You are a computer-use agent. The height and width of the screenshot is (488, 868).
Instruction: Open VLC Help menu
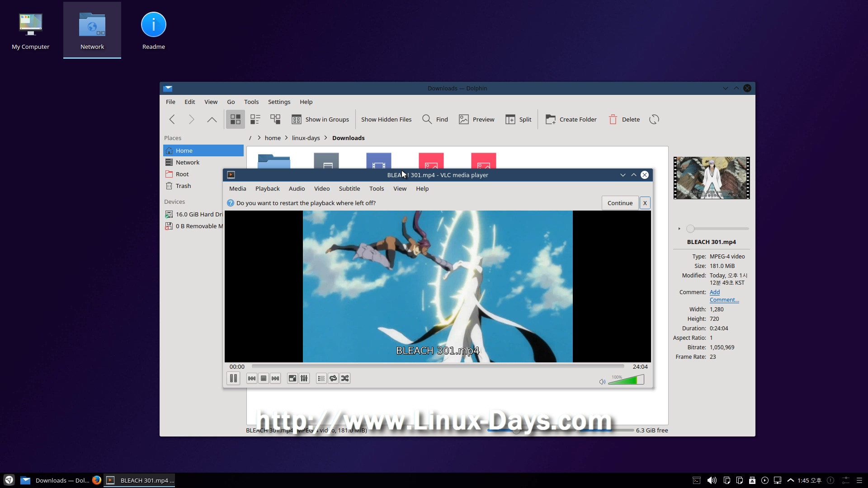(422, 189)
